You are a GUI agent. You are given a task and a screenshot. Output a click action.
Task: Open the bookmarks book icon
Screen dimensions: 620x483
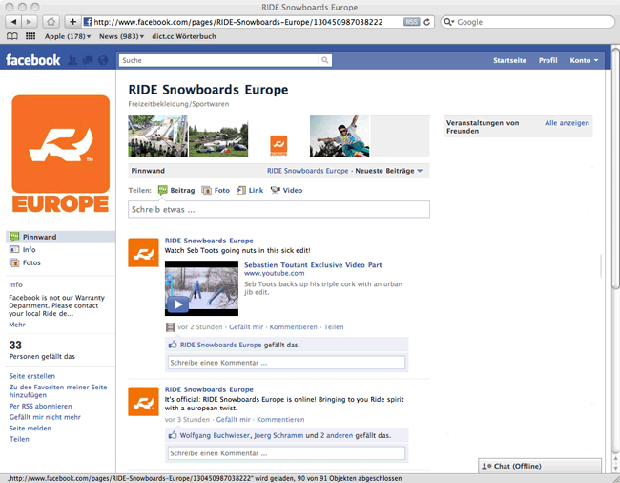point(12,36)
